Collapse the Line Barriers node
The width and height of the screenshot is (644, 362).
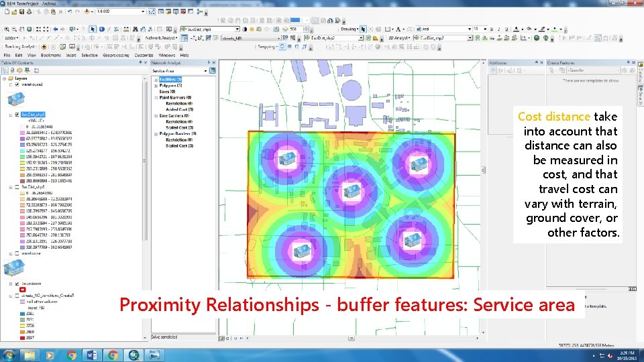click(156, 116)
